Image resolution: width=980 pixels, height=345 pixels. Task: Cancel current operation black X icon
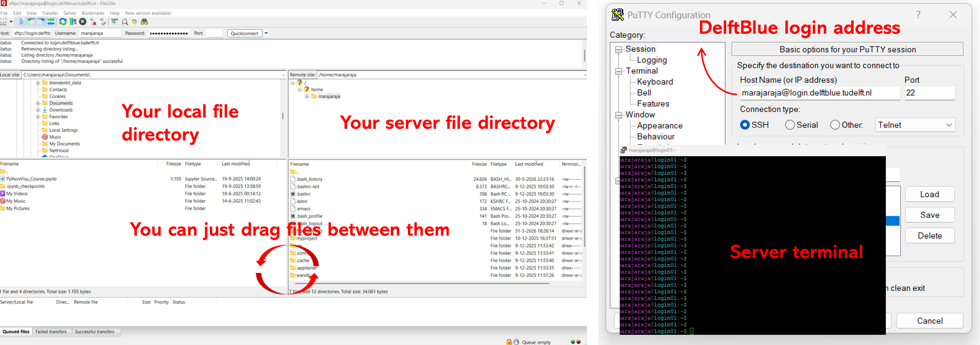82,21
